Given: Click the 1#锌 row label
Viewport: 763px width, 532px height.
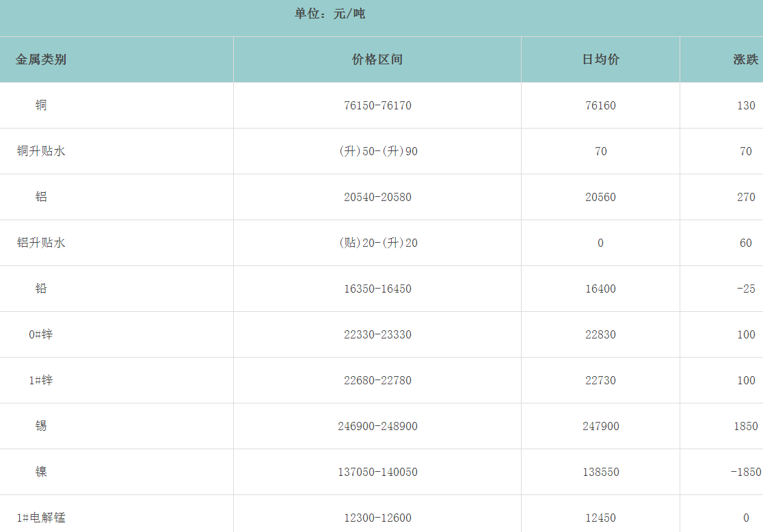Looking at the screenshot, I should pos(41,380).
